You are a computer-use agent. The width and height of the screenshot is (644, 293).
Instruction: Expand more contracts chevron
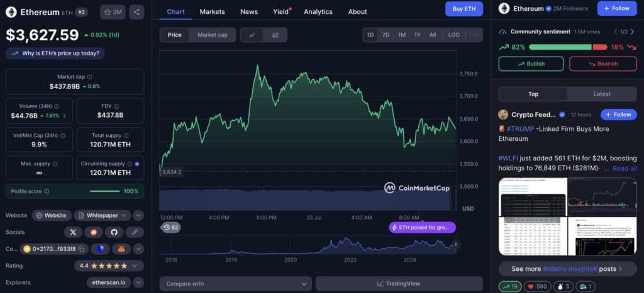pyautogui.click(x=138, y=249)
